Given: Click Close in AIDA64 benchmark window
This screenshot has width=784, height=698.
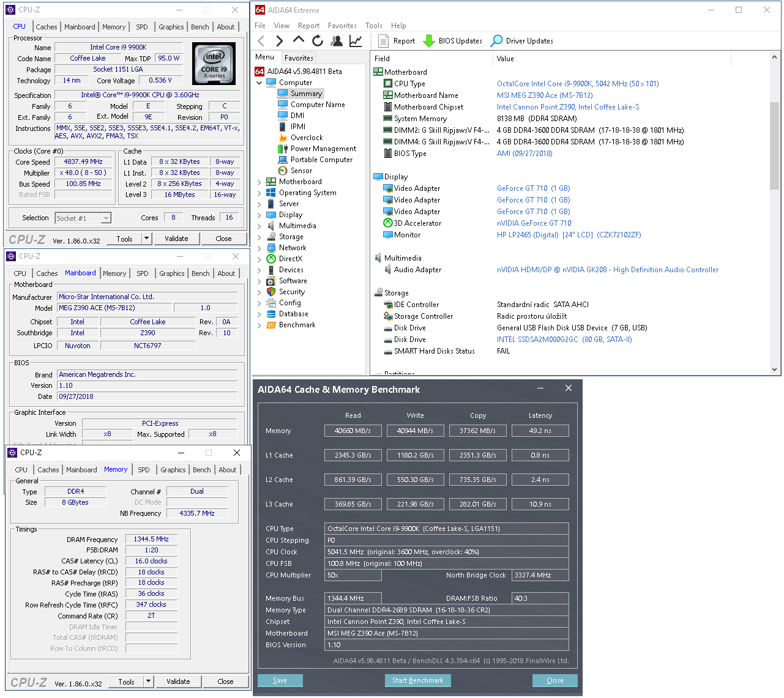Looking at the screenshot, I should click(554, 680).
